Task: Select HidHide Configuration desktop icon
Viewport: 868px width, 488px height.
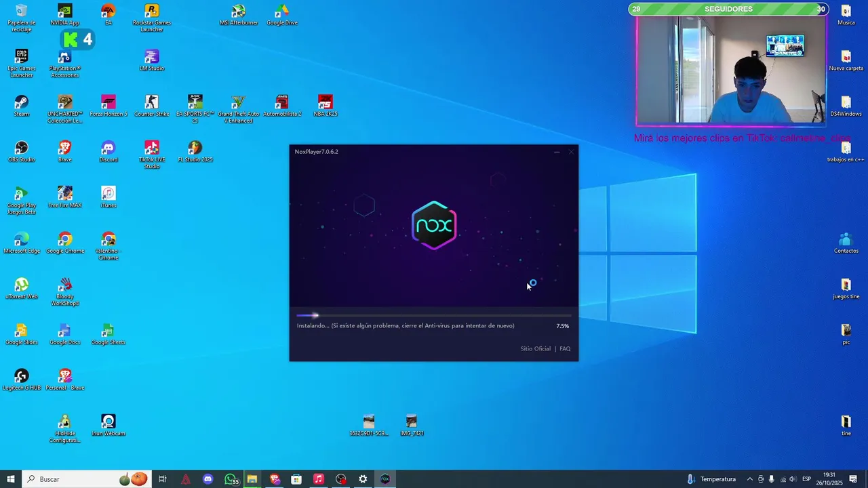Action: [x=65, y=428]
